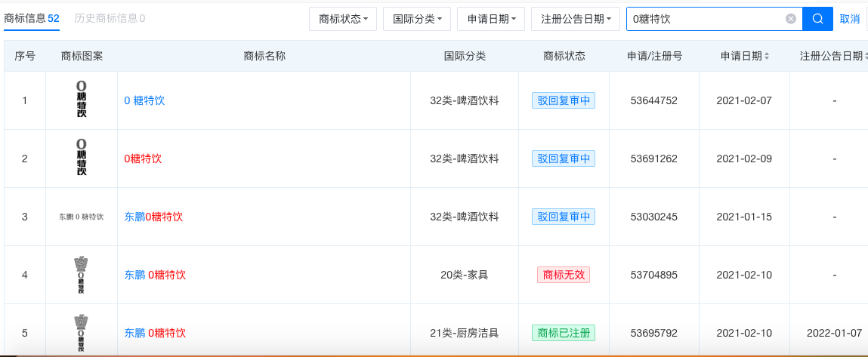Click the trademark image thumbnail in row 1
The height and width of the screenshot is (357, 868).
coord(82,100)
